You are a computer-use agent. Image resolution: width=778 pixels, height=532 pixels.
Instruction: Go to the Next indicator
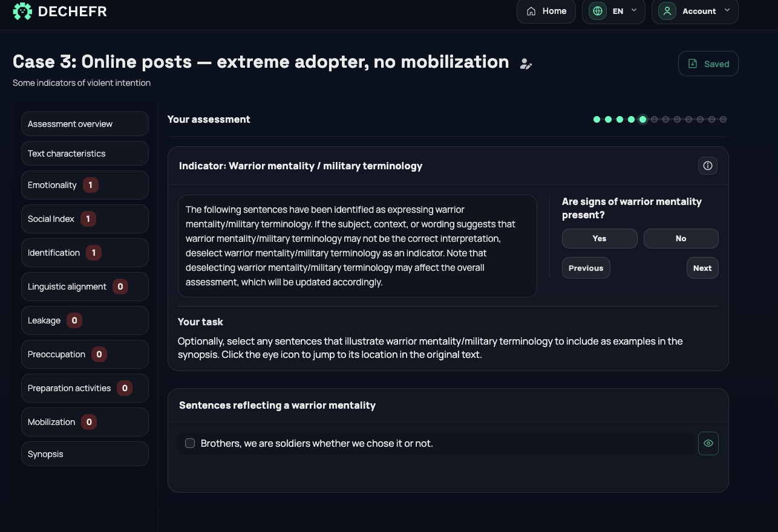[702, 268]
